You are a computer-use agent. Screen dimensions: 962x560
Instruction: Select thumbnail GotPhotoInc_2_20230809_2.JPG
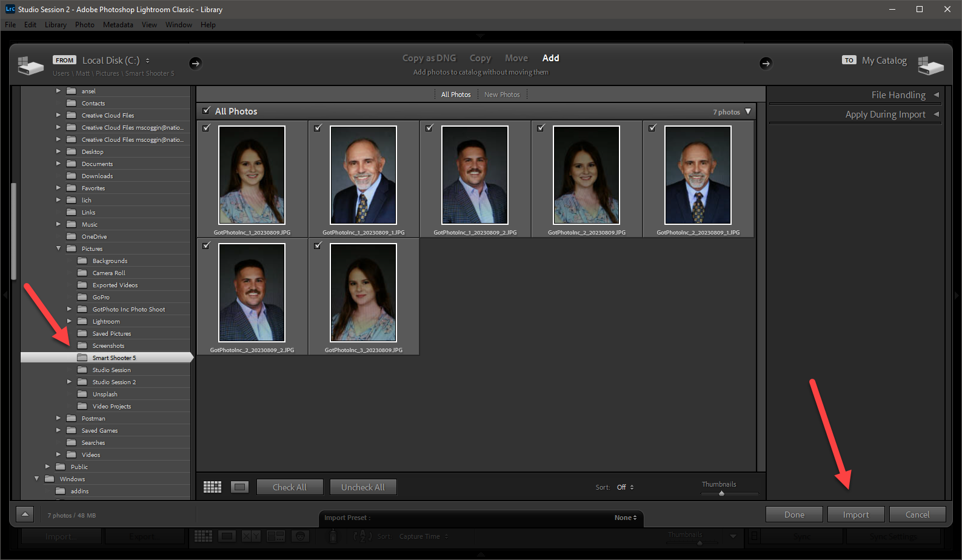[x=252, y=293]
